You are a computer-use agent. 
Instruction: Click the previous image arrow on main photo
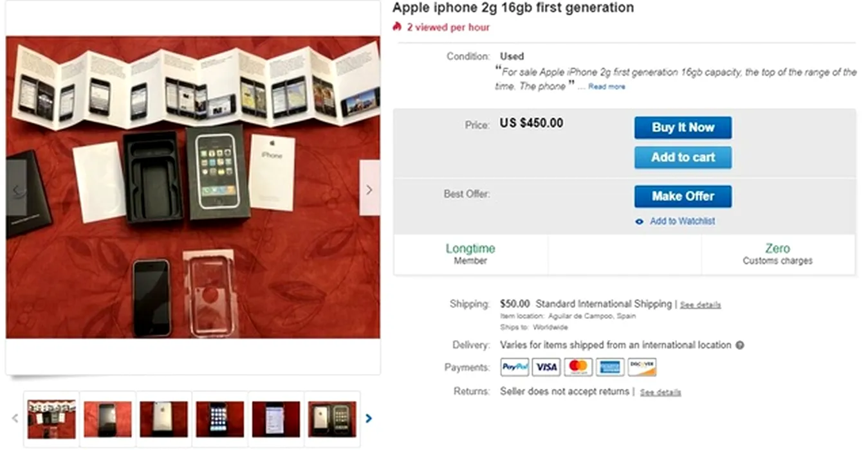(17, 188)
